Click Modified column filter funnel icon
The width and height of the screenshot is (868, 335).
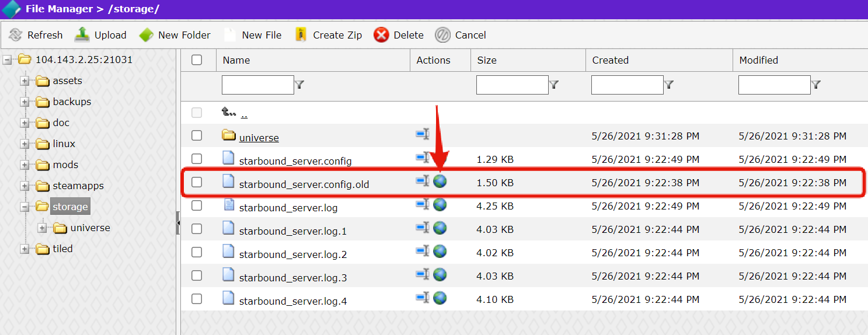pos(816,85)
